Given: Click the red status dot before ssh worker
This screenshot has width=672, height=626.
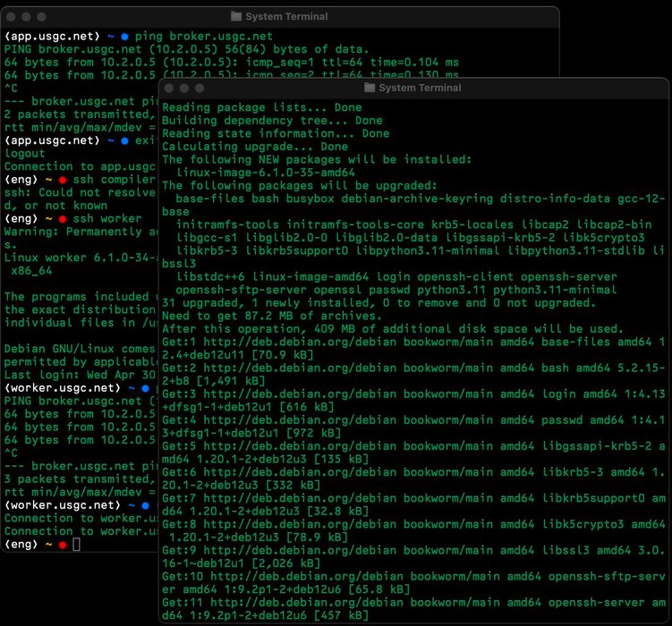Looking at the screenshot, I should click(63, 219).
